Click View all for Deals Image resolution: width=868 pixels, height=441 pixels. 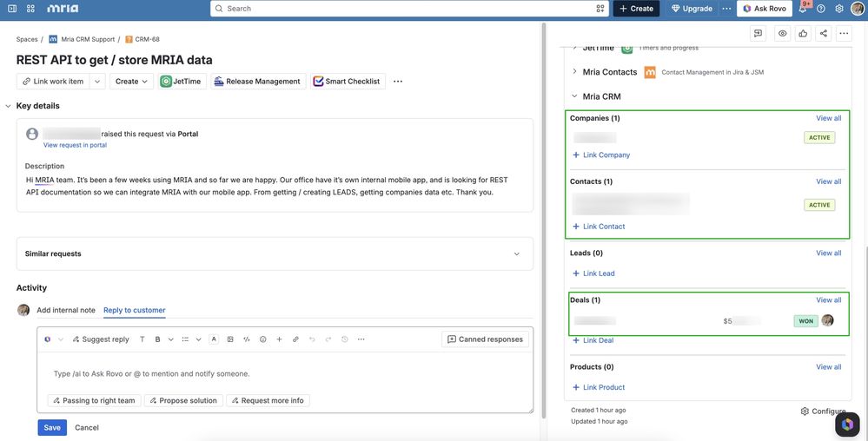pos(828,299)
